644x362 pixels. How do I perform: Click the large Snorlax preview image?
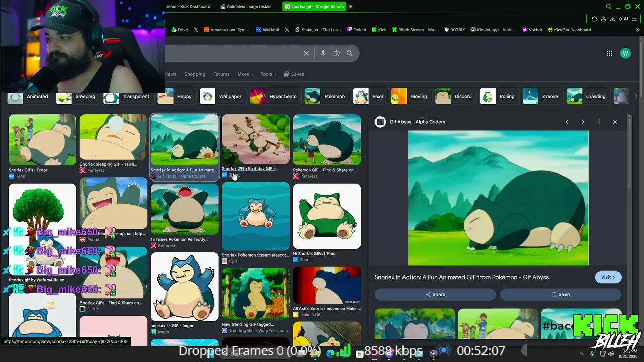pos(498,198)
